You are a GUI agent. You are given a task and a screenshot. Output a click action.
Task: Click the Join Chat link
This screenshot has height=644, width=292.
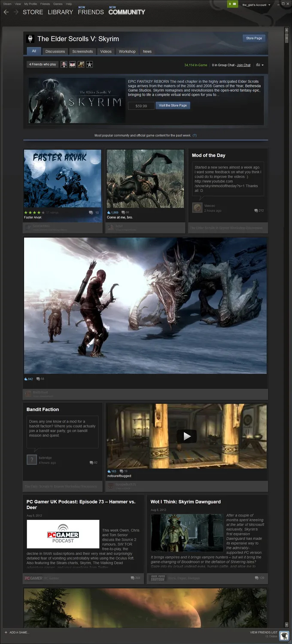coord(243,65)
